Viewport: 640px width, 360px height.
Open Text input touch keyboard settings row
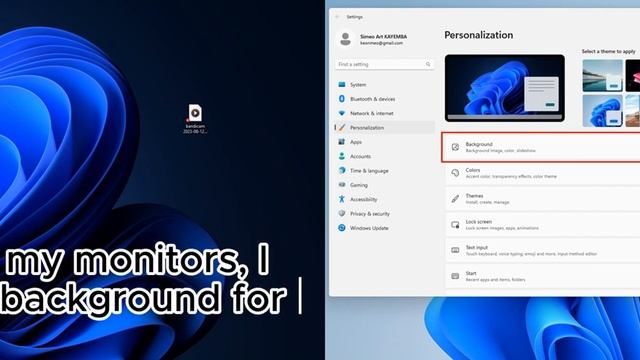[x=542, y=250]
